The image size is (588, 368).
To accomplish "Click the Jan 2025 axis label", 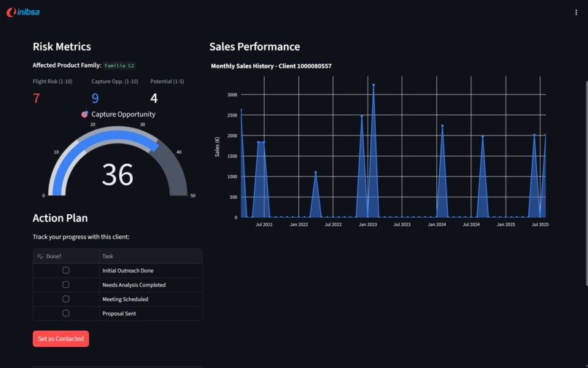I will 506,224.
